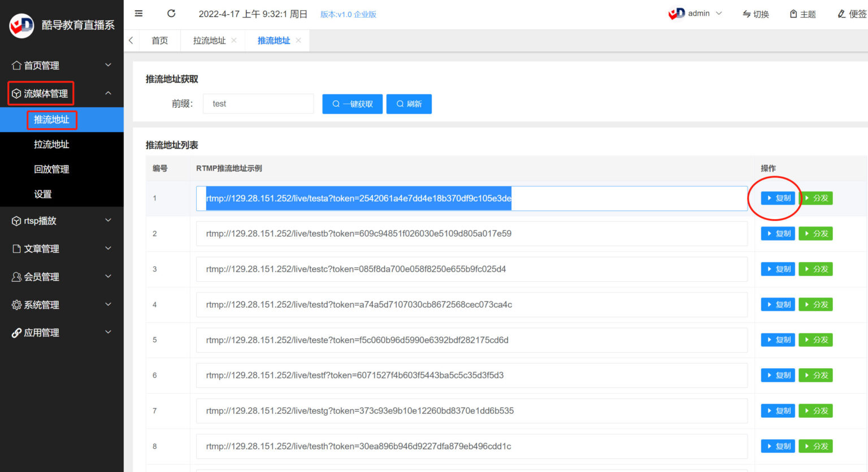Toggle the sidebar collapse hamburger icon
This screenshot has height=472, width=868.
138,14
